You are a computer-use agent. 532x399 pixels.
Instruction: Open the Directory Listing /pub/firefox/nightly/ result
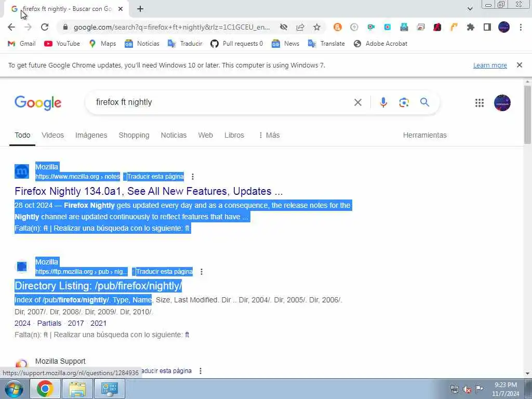tap(98, 286)
